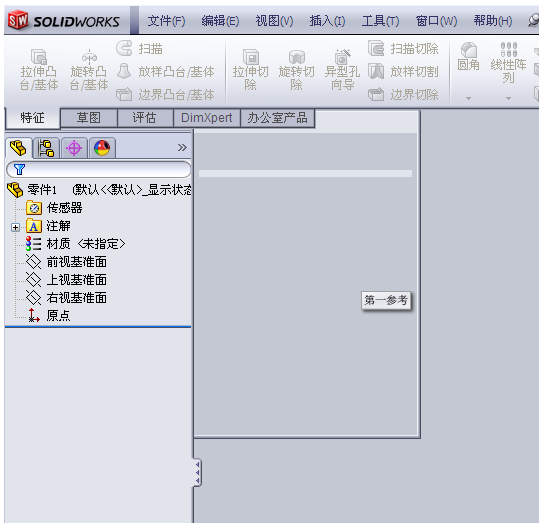This screenshot has height=523, width=539.
Task: Open the 文件(F) menu
Action: [x=166, y=21]
